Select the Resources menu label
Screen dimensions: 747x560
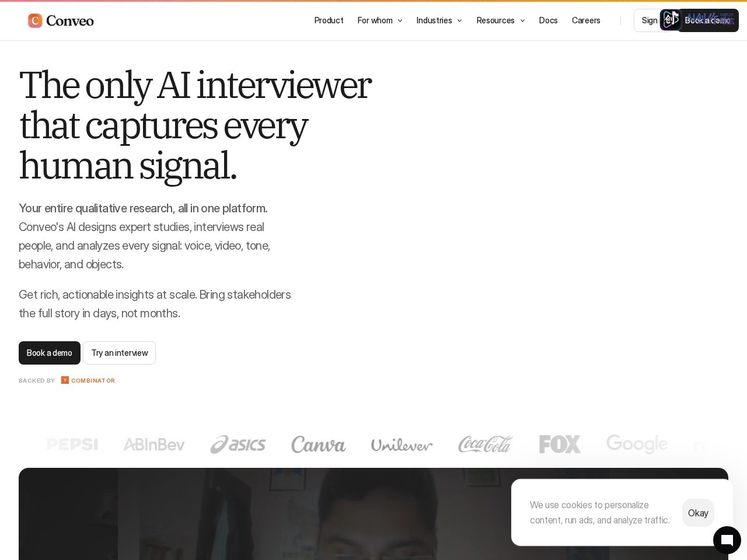pyautogui.click(x=495, y=20)
